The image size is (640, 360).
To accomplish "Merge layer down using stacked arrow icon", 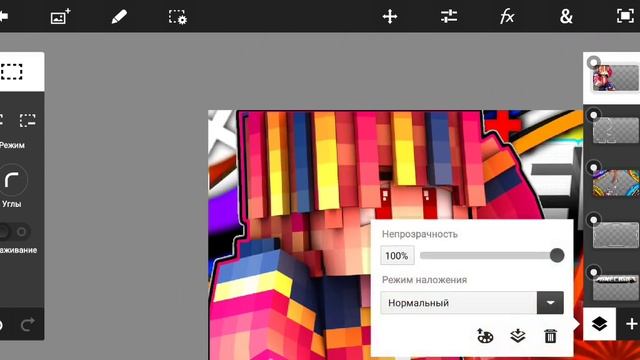I will click(x=518, y=336).
